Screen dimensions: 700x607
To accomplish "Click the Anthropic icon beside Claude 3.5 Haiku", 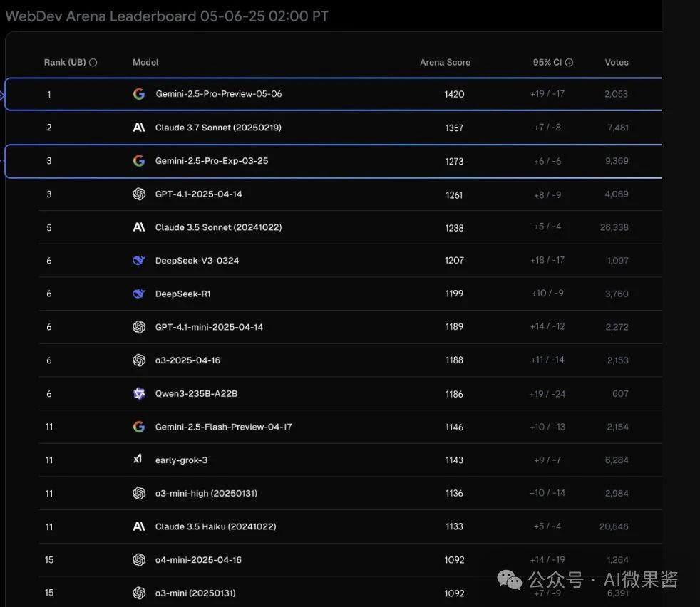I will pos(139,526).
